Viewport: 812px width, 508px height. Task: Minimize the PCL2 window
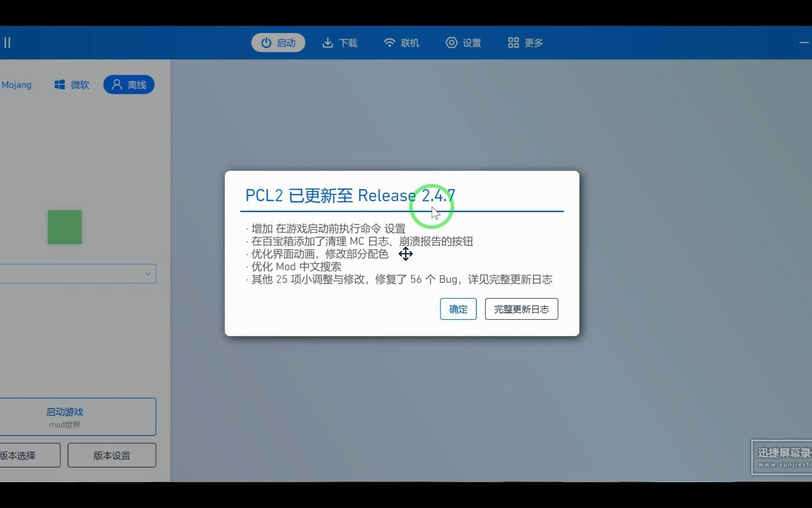[x=804, y=42]
